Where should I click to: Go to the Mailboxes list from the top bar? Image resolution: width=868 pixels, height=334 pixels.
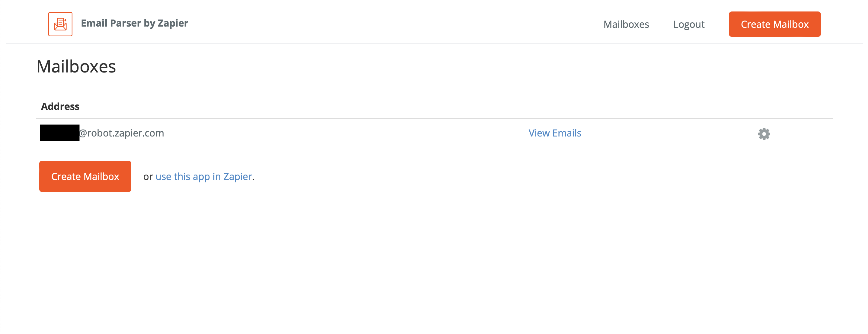click(626, 24)
